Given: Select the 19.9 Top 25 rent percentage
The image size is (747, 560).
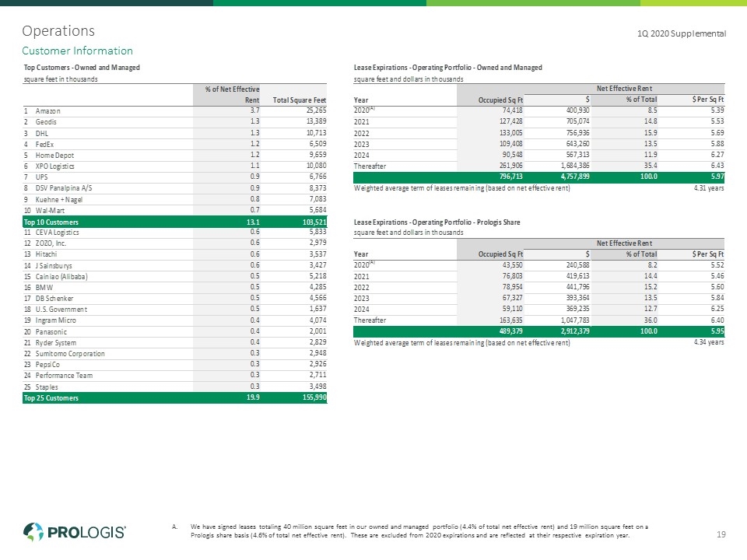Looking at the screenshot, I should point(253,397).
